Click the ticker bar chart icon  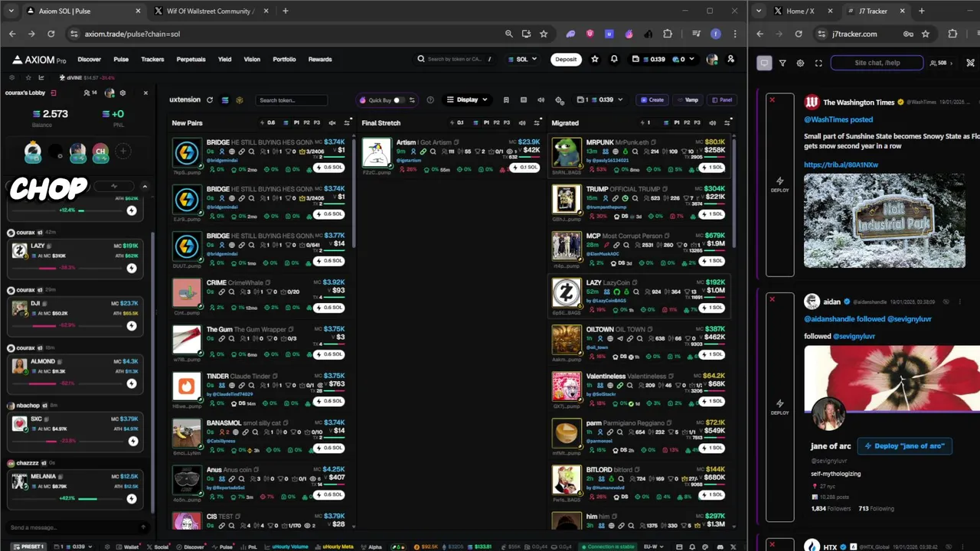point(41,77)
